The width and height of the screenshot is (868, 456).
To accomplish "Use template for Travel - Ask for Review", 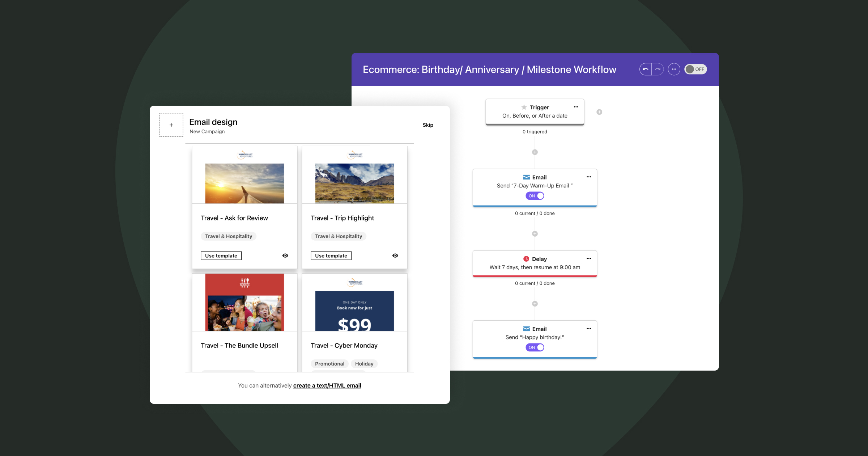I will tap(221, 256).
